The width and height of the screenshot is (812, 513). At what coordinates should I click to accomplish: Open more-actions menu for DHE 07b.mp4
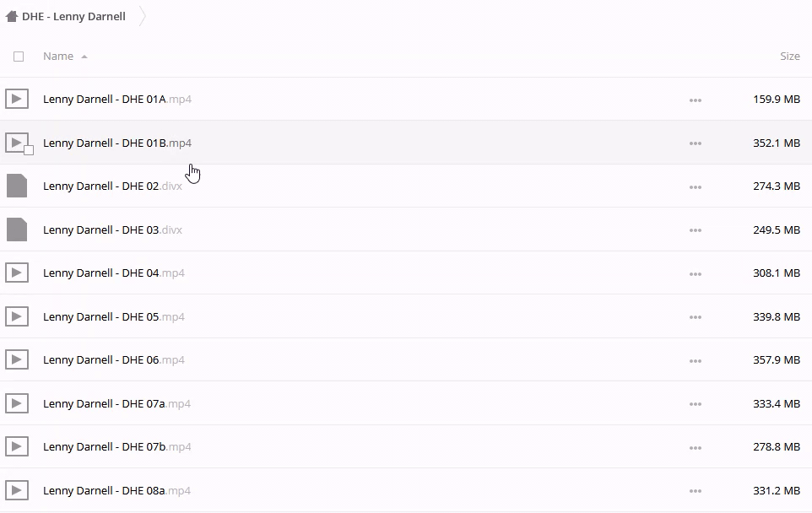tap(695, 447)
